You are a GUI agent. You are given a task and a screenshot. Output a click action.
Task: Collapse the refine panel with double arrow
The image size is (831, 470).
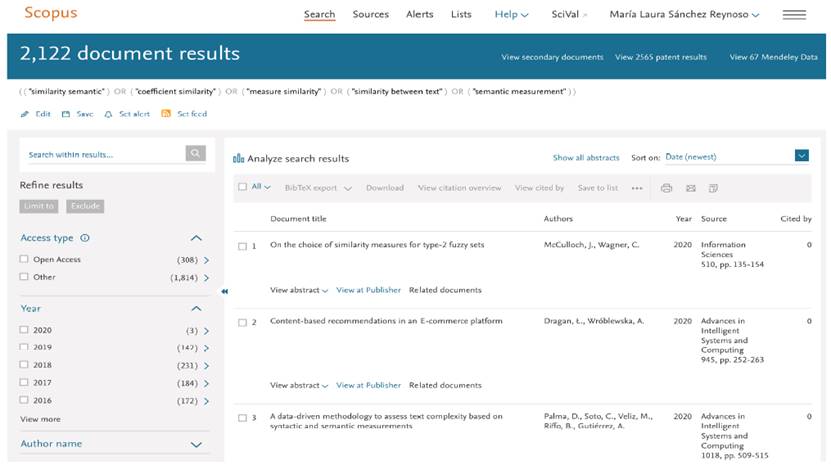tap(224, 291)
